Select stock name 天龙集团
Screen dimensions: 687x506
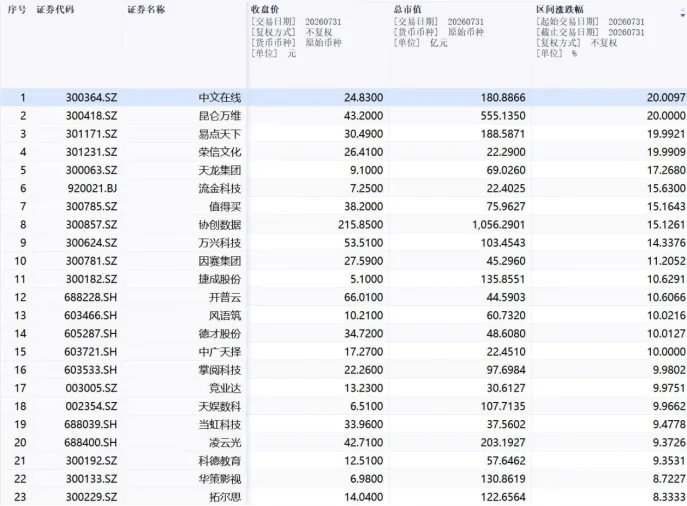point(220,170)
